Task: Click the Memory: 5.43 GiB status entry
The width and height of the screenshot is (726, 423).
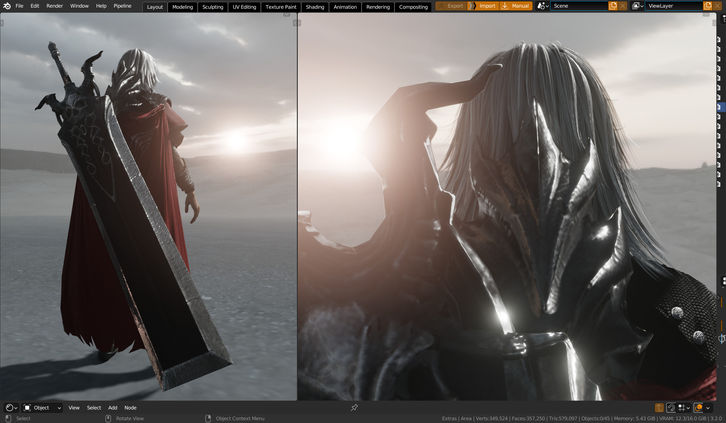Action: [634, 419]
